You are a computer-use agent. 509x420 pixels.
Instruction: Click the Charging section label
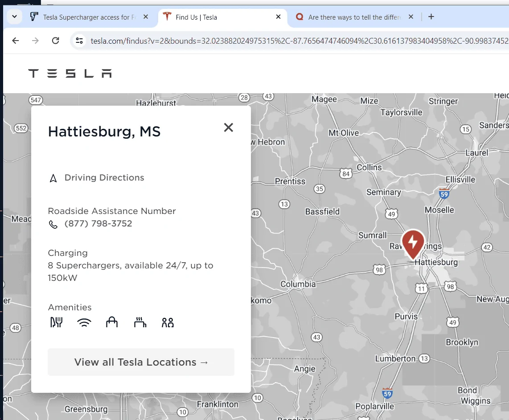(68, 253)
